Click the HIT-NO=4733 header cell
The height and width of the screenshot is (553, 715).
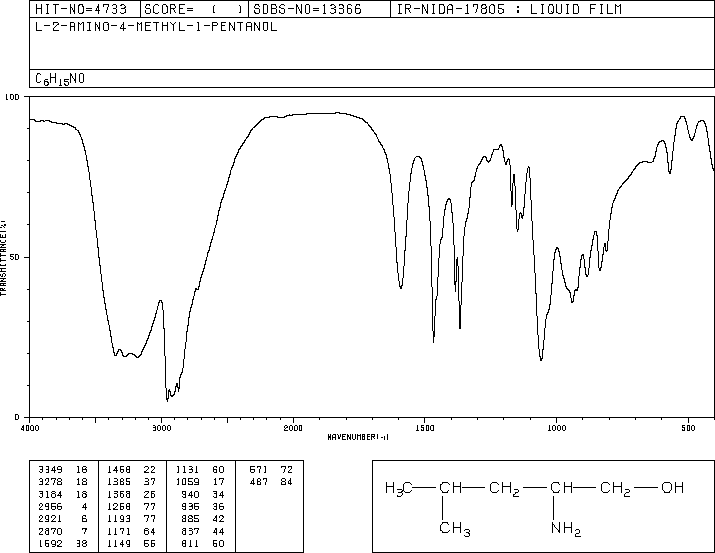(81, 9)
